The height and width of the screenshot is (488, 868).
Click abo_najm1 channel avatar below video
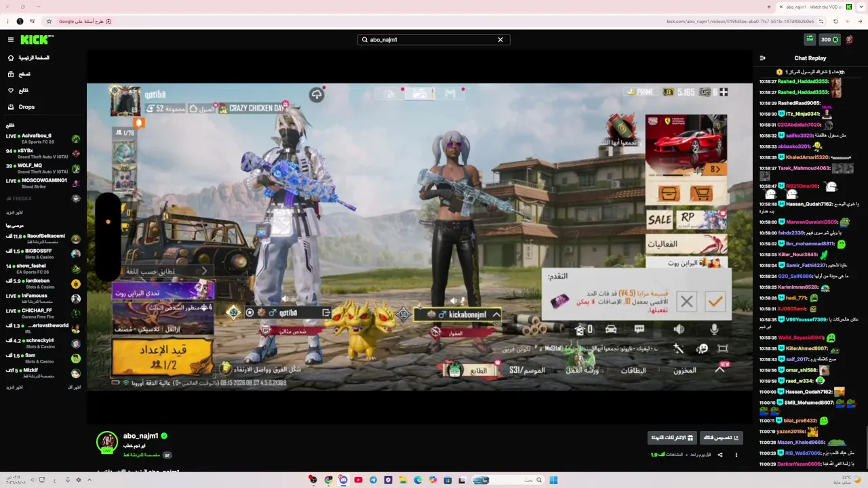click(x=106, y=442)
